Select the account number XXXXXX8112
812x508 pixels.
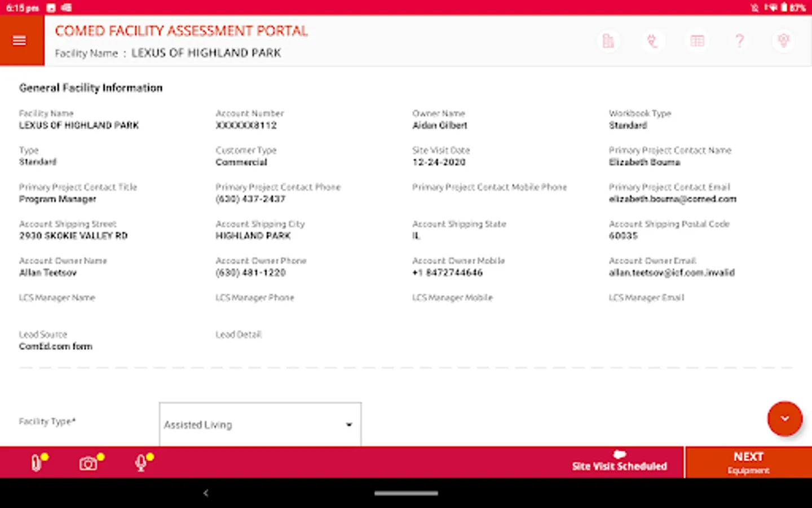[246, 125]
